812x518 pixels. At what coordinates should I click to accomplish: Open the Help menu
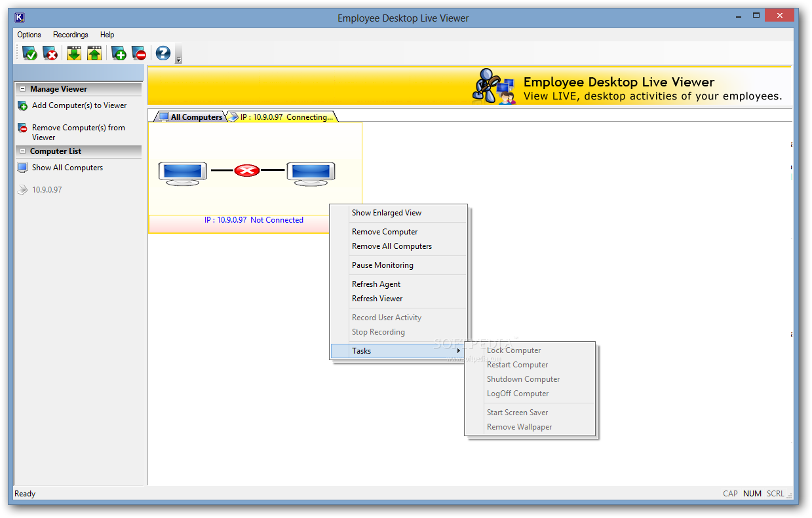tap(107, 35)
